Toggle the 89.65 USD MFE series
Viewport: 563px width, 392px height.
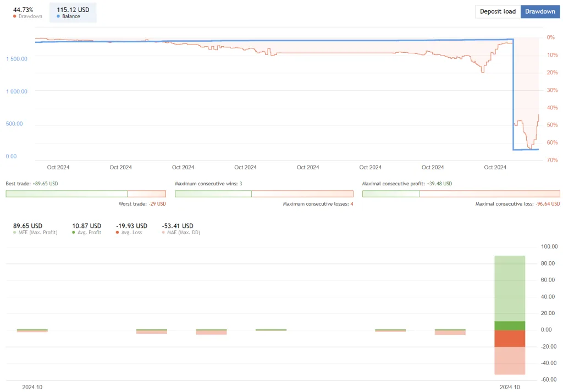tap(27, 226)
